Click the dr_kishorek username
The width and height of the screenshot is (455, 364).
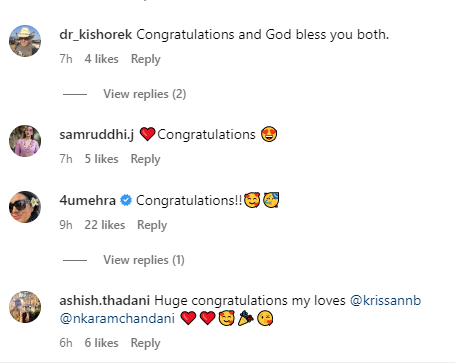point(96,35)
